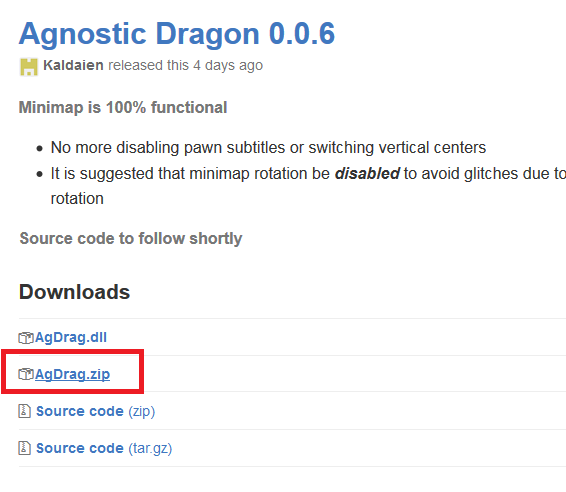The height and width of the screenshot is (492, 566).
Task: Download Source code (tar.gz) archive
Action: 104,448
